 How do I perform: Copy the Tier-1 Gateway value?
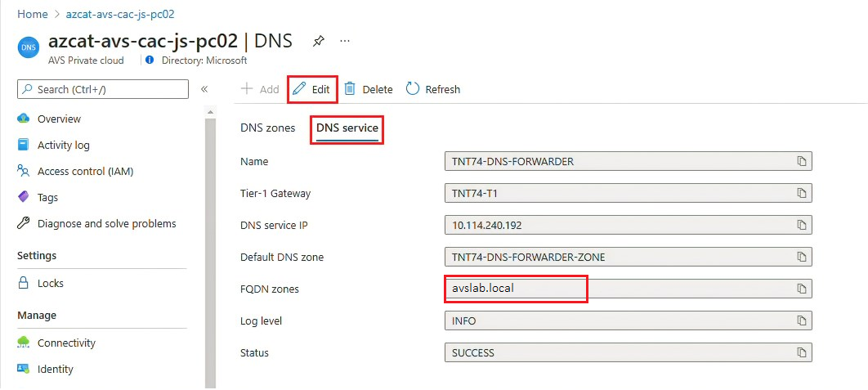tap(801, 193)
